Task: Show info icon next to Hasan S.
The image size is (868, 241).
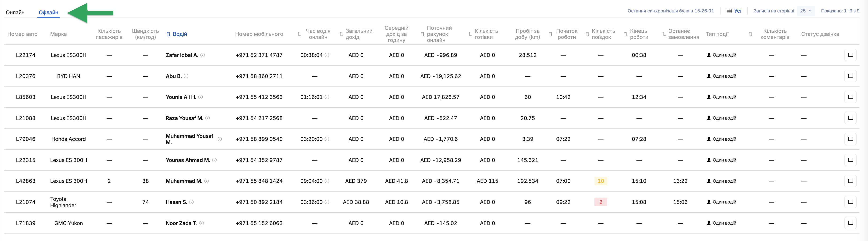Action: 191,202
